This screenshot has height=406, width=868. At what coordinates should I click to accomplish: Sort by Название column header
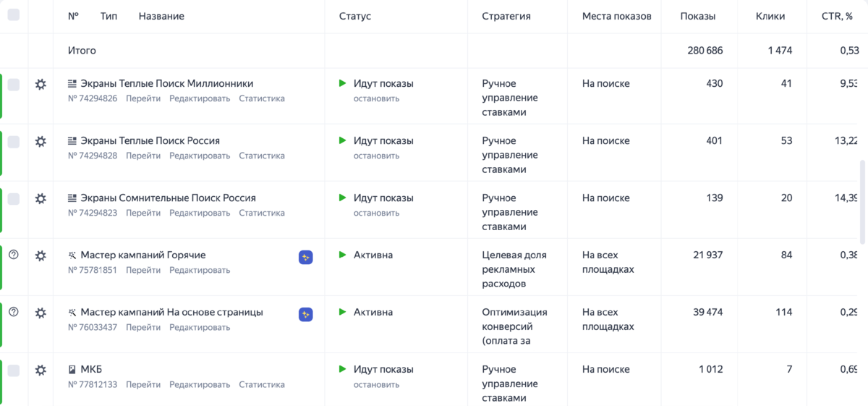point(161,16)
